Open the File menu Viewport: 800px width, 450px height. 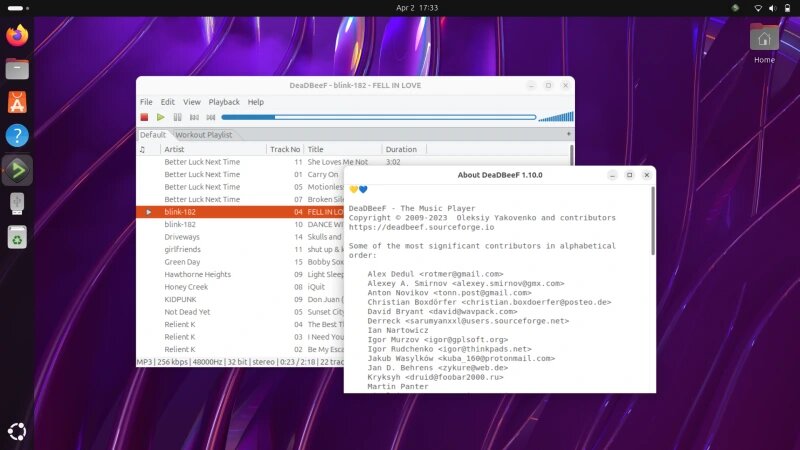(x=146, y=102)
